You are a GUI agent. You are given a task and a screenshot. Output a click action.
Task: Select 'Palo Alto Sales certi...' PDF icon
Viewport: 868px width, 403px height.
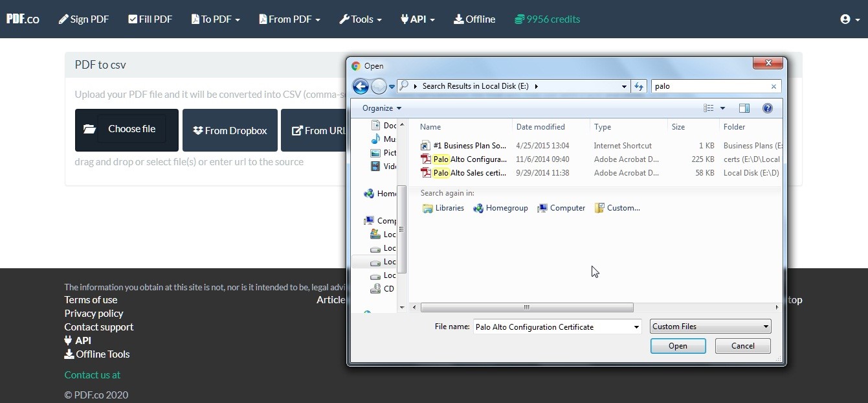tap(425, 173)
